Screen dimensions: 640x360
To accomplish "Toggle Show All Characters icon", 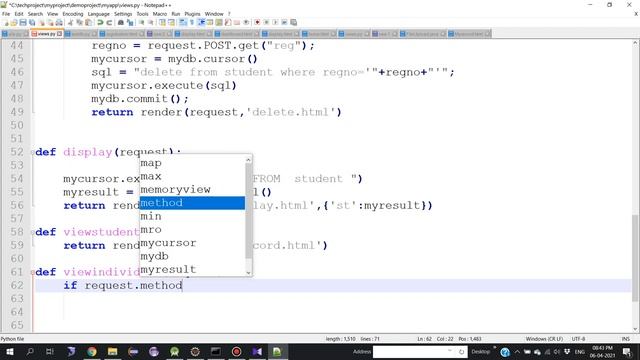I will click(191, 22).
